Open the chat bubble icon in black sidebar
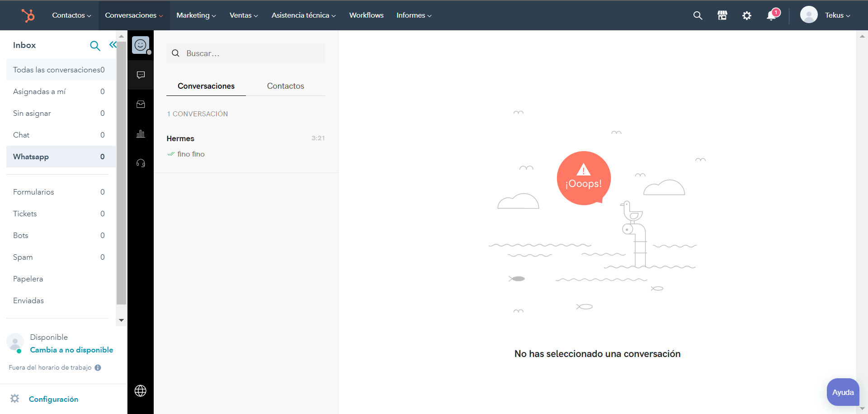Image resolution: width=868 pixels, height=414 pixels. (141, 75)
